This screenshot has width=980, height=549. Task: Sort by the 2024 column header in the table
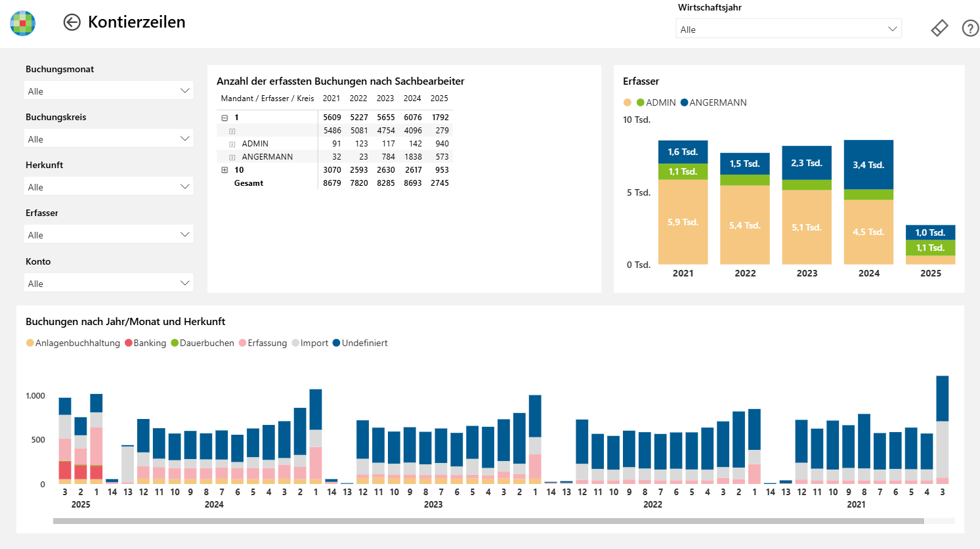click(412, 99)
